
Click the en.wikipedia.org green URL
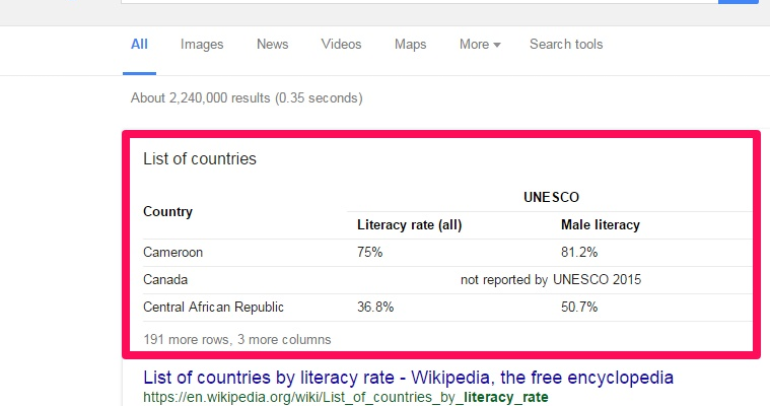[345, 397]
